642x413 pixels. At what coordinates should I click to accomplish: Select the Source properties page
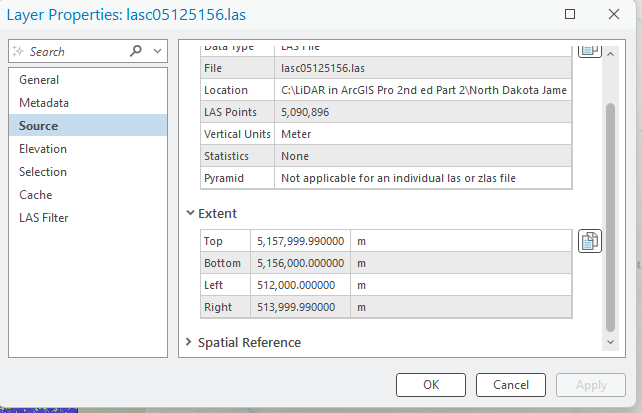click(88, 126)
